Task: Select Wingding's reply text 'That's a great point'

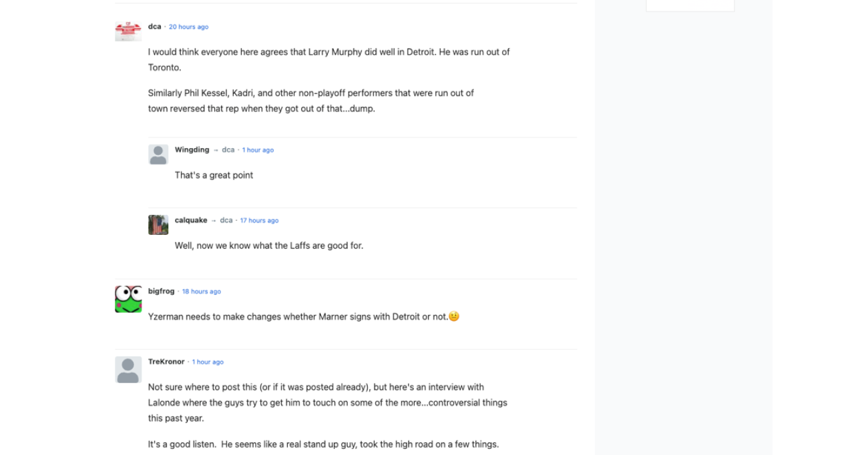Action: tap(213, 175)
